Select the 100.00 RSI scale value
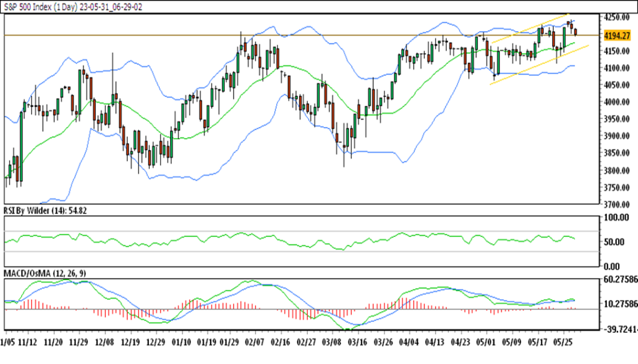 click(x=616, y=218)
